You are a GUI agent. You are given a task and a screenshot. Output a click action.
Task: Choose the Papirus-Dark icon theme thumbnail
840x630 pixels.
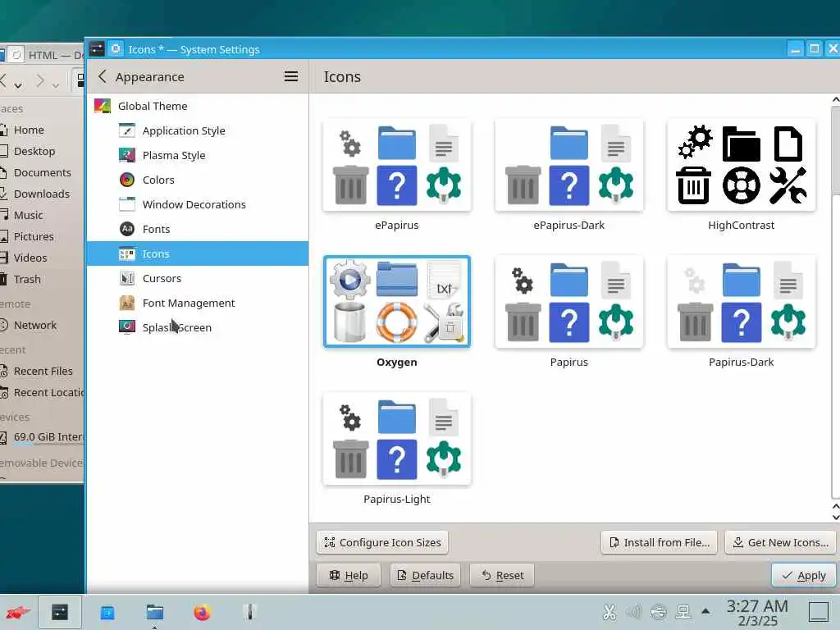741,302
